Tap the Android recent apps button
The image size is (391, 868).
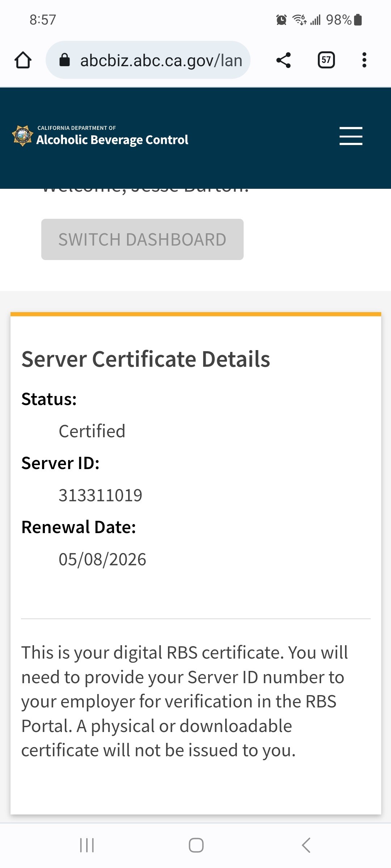[x=87, y=845]
